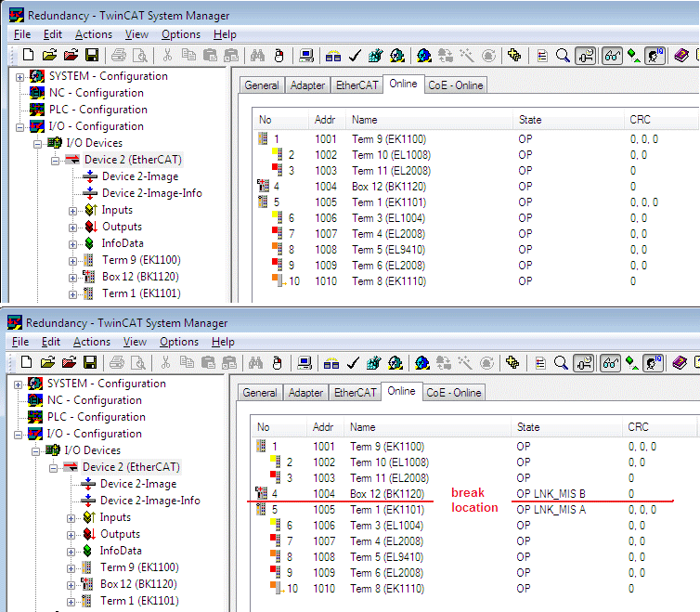Click yellow puzzle pieces icon in upper window
The image size is (700, 612).
pos(514,56)
